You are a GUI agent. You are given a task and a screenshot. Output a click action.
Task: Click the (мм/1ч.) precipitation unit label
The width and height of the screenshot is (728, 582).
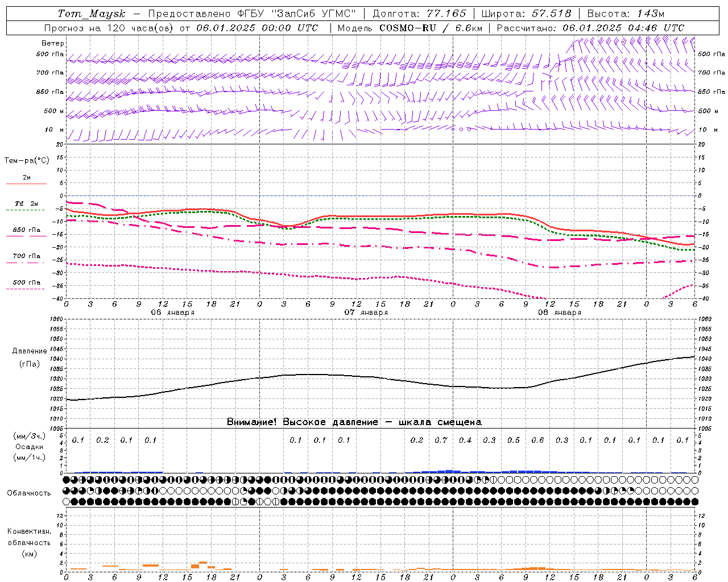[30, 458]
